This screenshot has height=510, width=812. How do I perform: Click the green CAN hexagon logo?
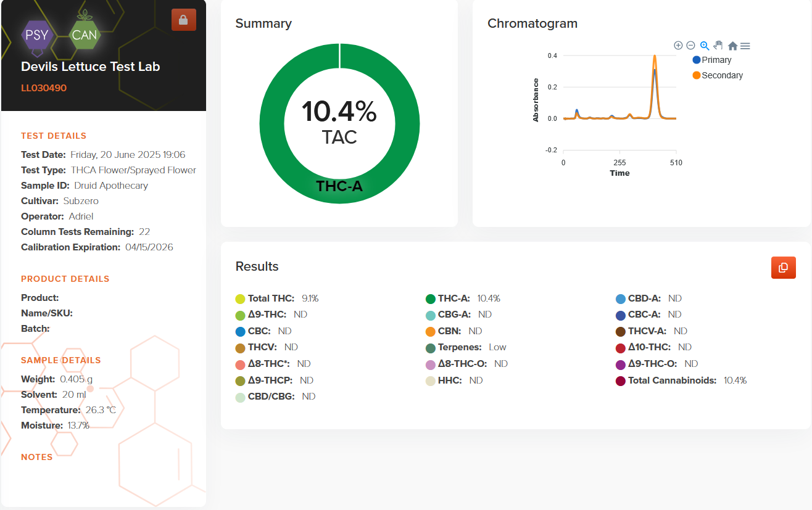click(84, 35)
